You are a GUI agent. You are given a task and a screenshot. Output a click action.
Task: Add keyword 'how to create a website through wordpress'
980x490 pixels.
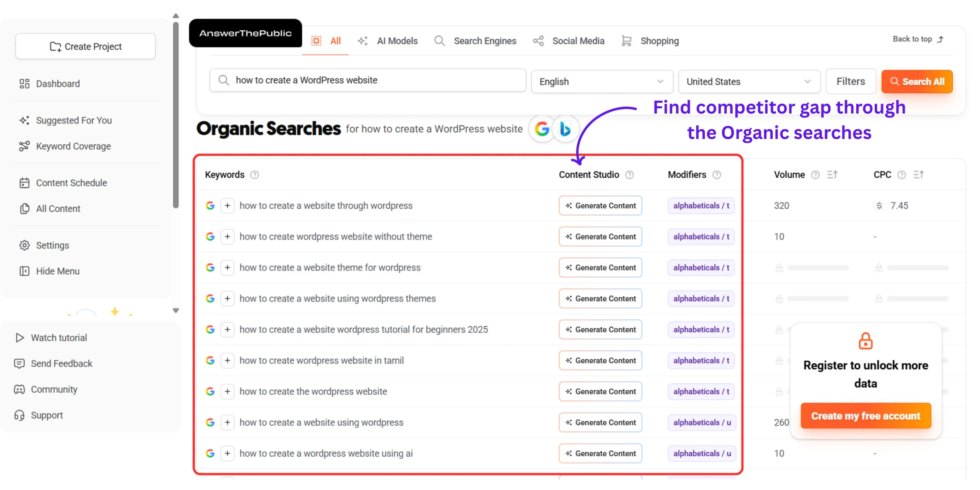pyautogui.click(x=227, y=206)
